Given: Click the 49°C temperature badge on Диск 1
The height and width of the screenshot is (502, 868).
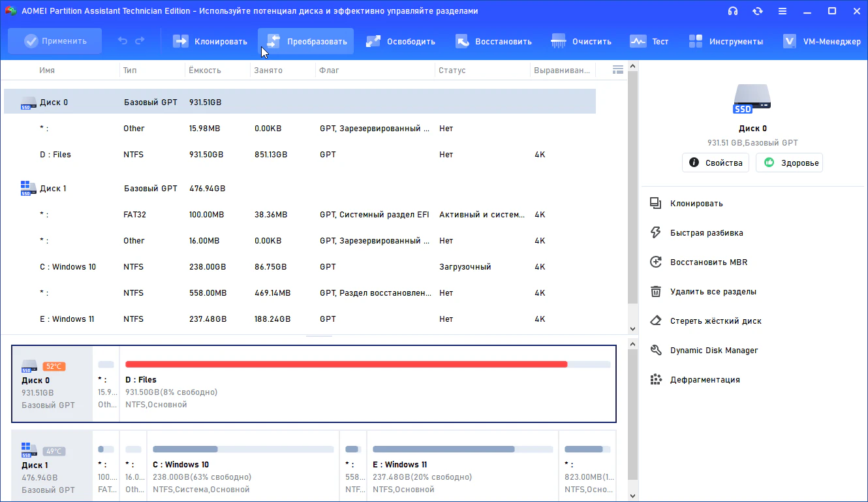Looking at the screenshot, I should (54, 451).
